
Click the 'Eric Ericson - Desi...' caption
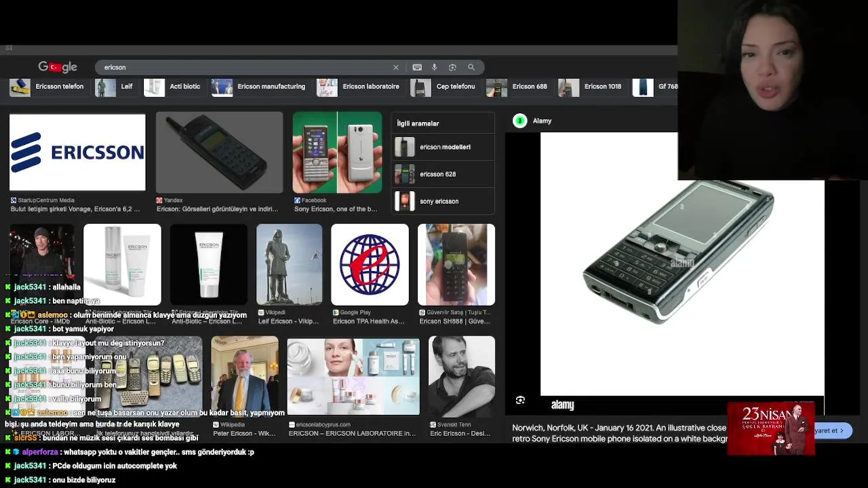pyautogui.click(x=460, y=434)
